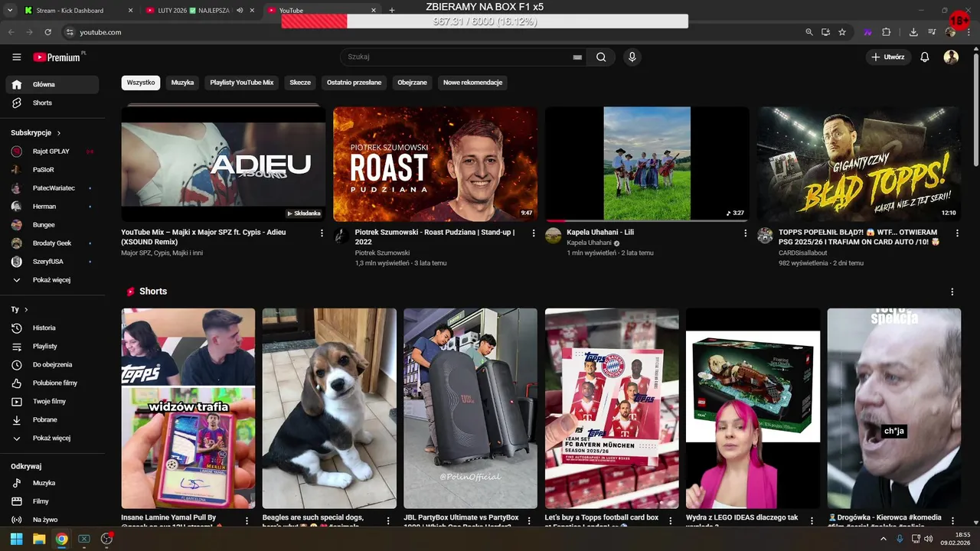Open Chrome downloads icon
This screenshot has height=551, width=980.
coord(913,32)
